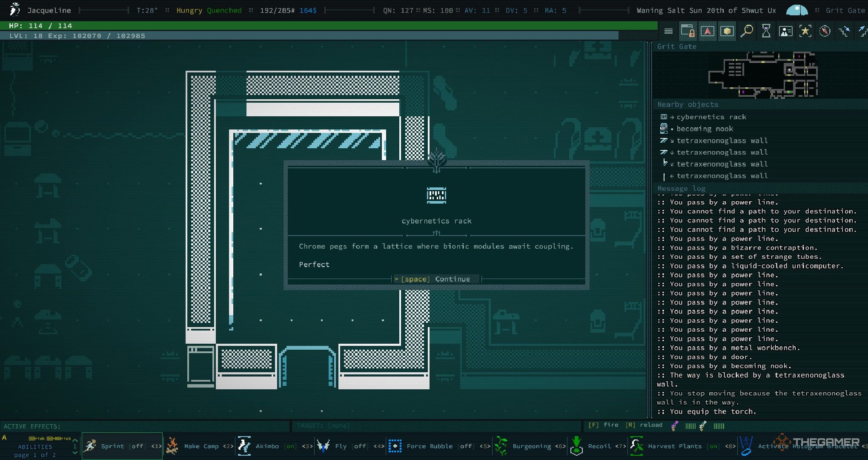
Task: Click the cybernetics rack icon in dialog
Action: 436,195
